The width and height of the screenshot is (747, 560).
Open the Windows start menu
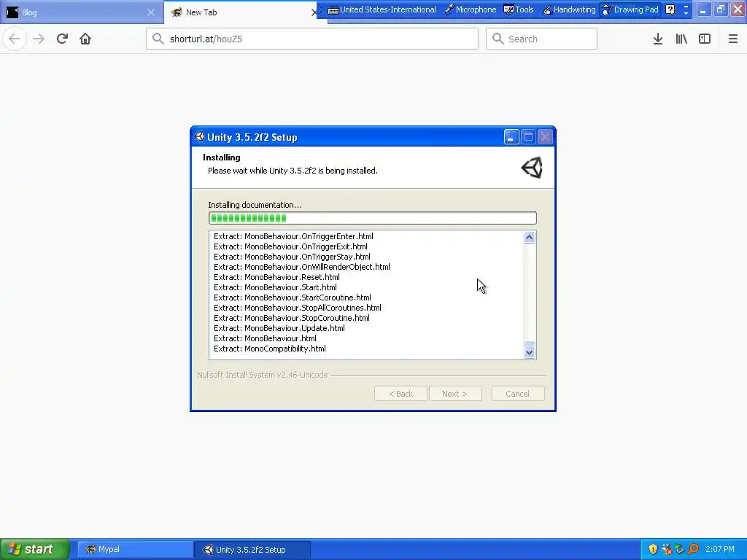coord(35,549)
